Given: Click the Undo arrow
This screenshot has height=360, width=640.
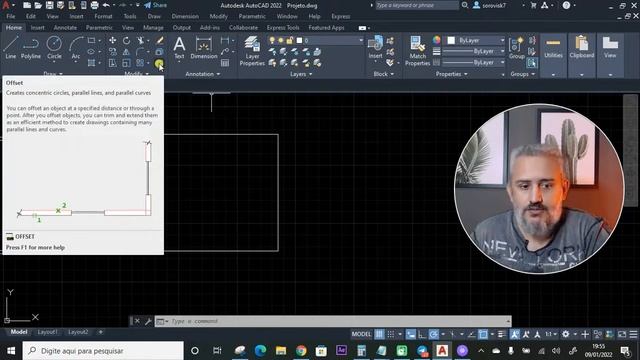Looking at the screenshot, I should pyautogui.click(x=106, y=5).
